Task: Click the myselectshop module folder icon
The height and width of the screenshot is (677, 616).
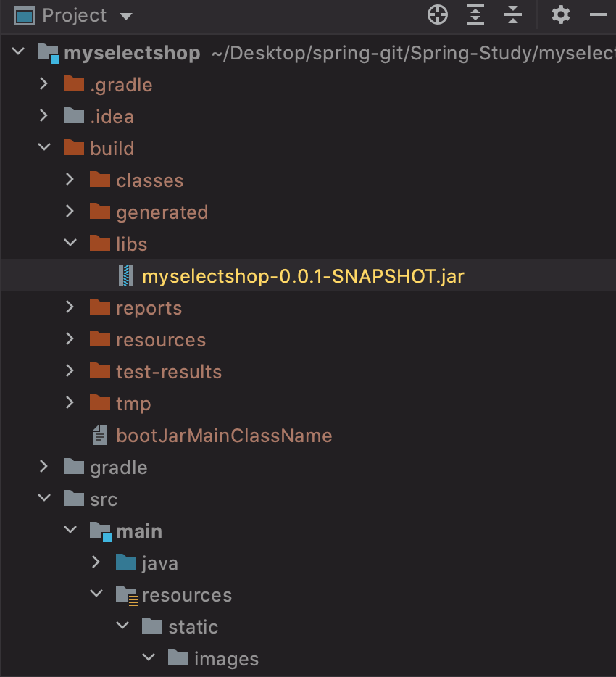Action: click(48, 53)
